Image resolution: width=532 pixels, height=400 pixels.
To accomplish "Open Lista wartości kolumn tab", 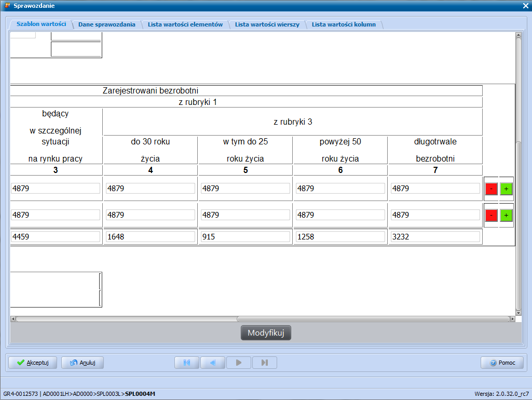I will pyautogui.click(x=344, y=24).
